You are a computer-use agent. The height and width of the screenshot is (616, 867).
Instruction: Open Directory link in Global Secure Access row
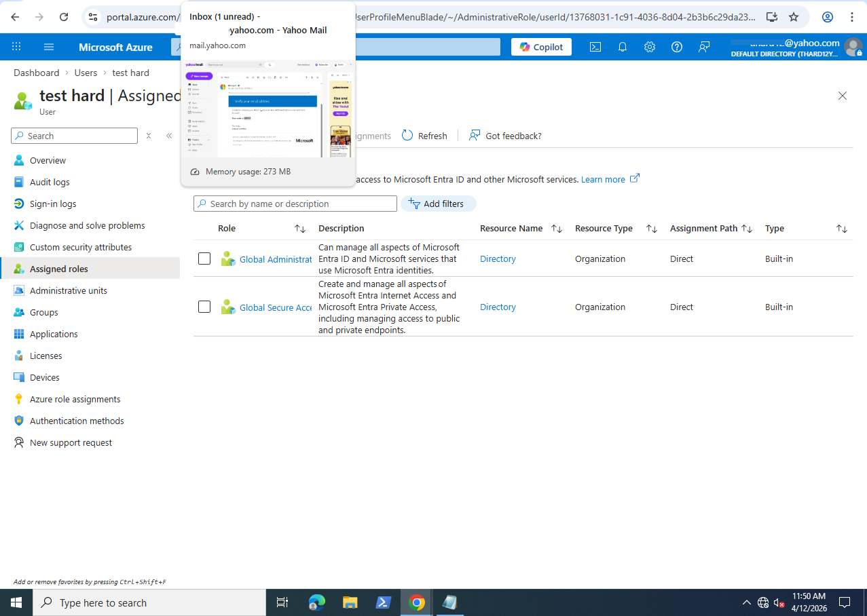(498, 307)
